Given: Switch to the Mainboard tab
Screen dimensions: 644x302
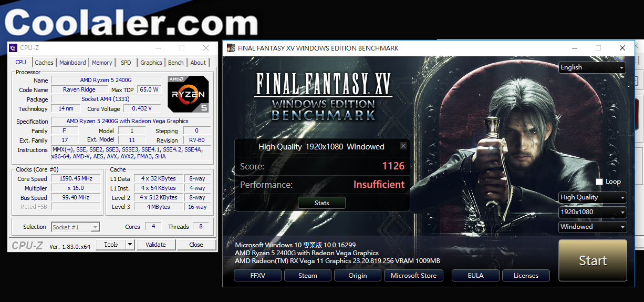Looking at the screenshot, I should [72, 63].
